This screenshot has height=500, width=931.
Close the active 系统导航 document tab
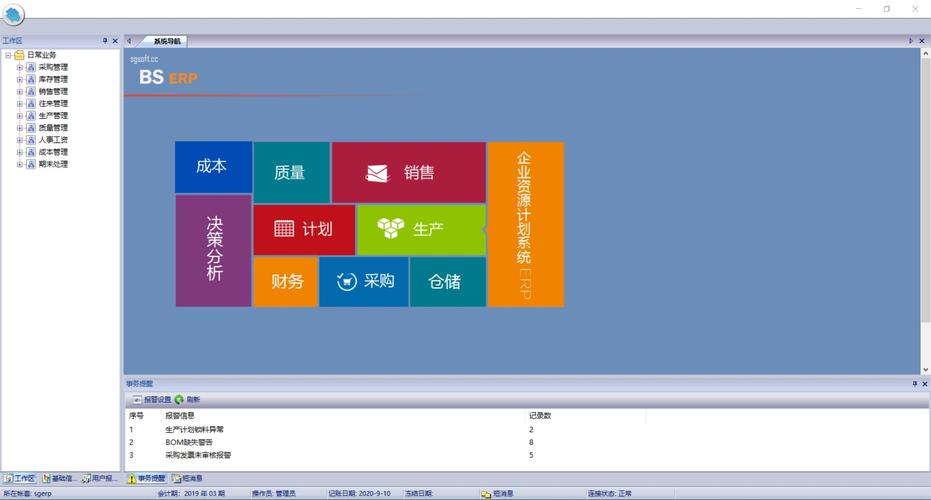pyautogui.click(x=922, y=41)
